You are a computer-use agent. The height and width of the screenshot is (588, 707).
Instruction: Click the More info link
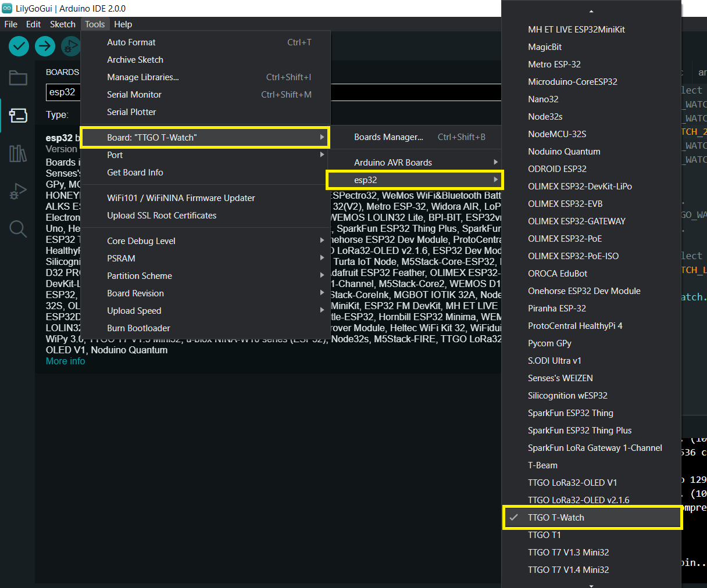point(65,361)
